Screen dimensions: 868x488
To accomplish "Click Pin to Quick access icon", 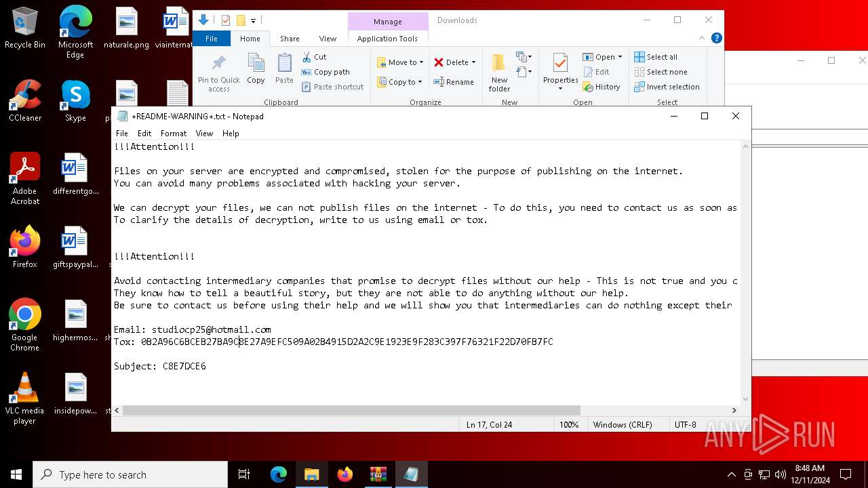I will pyautogui.click(x=218, y=73).
